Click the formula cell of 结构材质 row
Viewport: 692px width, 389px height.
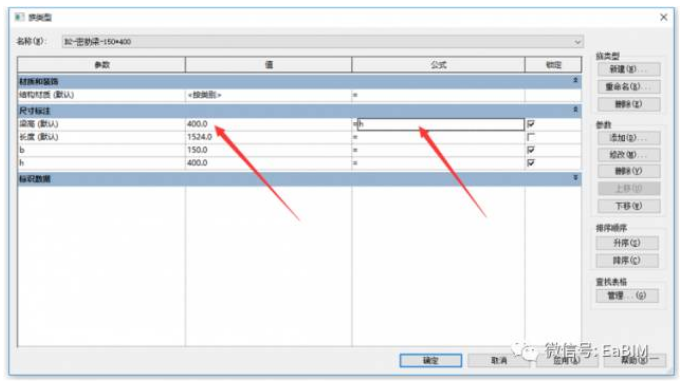tap(438, 95)
